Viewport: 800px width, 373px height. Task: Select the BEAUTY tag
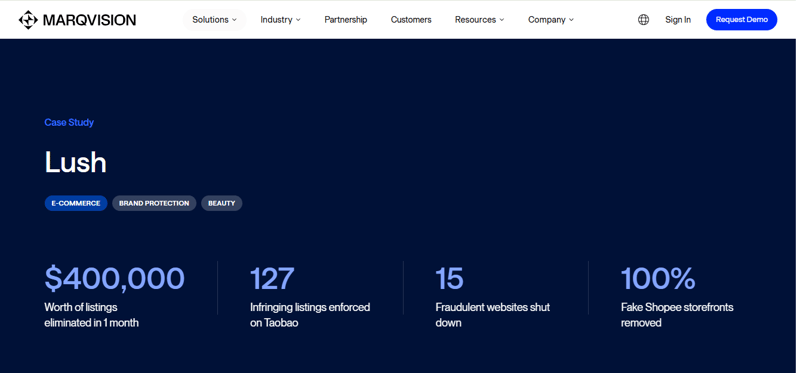coord(221,203)
